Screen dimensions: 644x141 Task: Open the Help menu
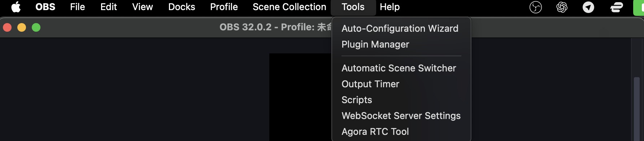(x=390, y=7)
